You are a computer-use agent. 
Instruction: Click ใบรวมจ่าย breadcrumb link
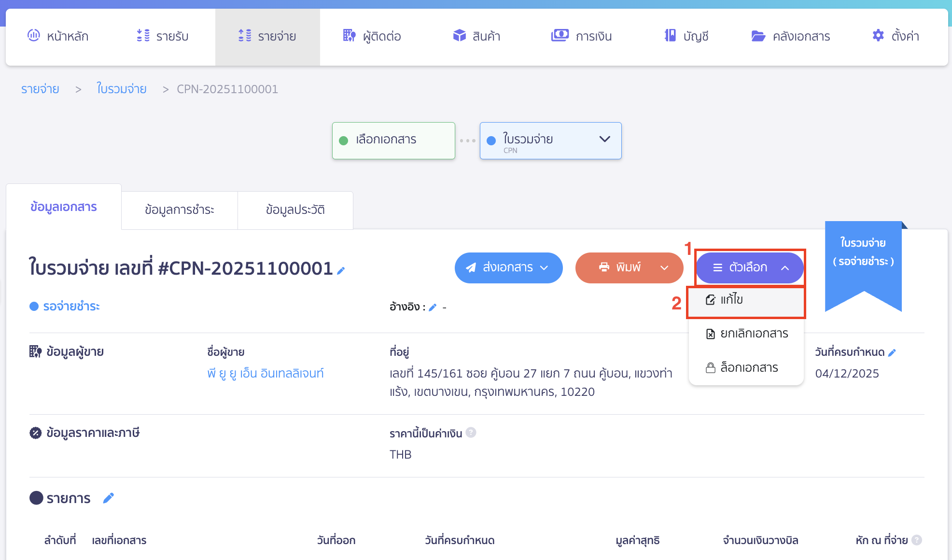coord(122,89)
